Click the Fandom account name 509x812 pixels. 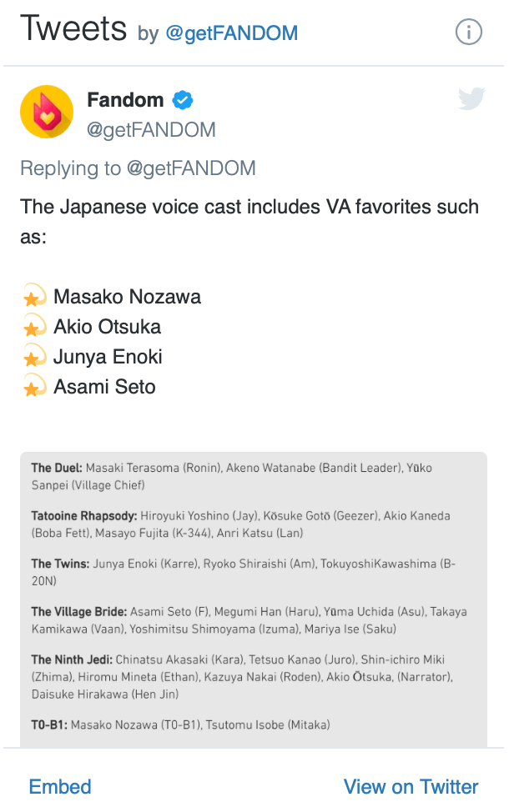[125, 100]
